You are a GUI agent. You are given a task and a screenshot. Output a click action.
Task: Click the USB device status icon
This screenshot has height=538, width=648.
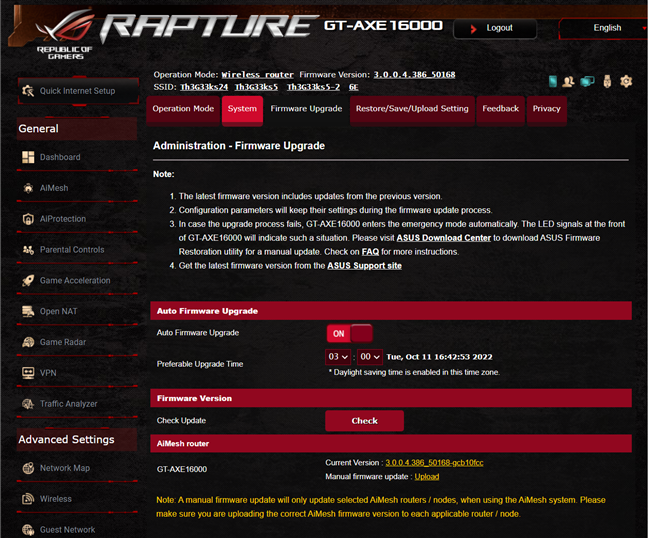(607, 81)
